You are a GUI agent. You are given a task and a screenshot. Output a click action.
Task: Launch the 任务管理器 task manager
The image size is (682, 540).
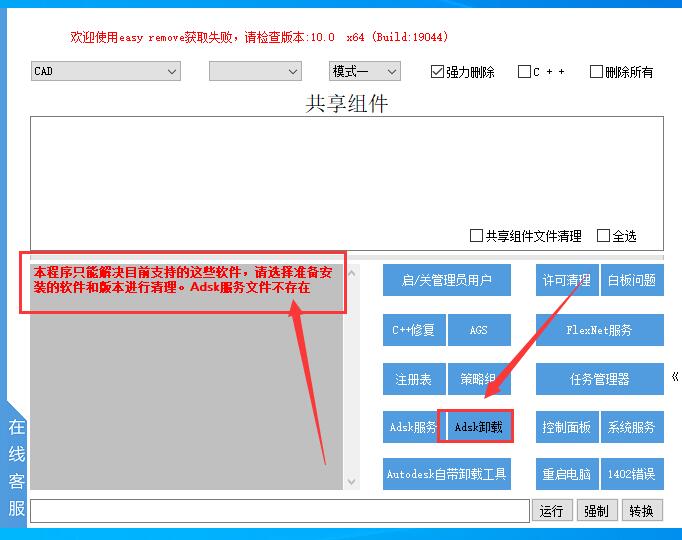pos(599,379)
